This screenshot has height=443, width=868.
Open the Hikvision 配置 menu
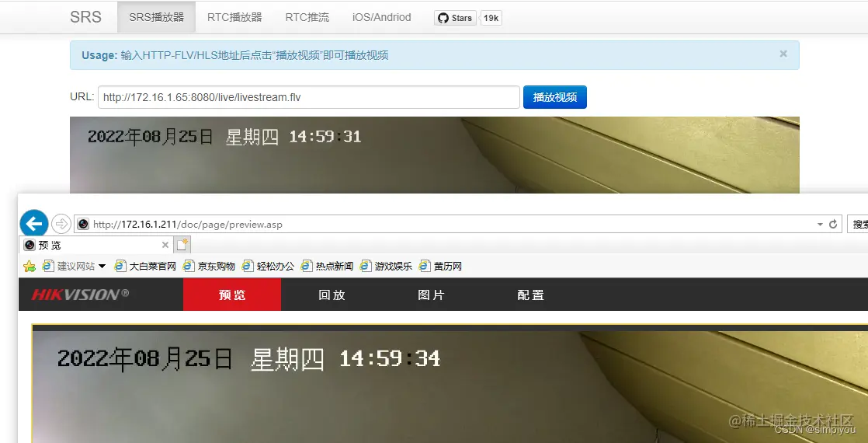[530, 295]
